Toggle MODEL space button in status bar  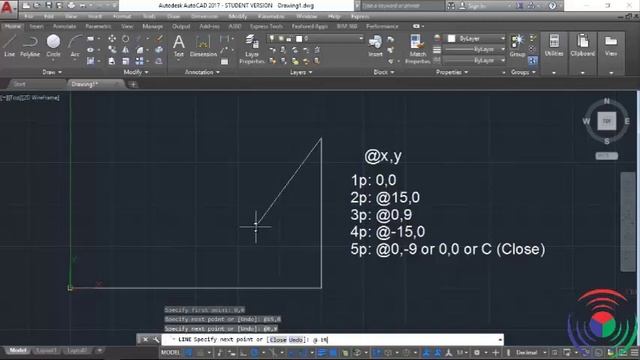[x=171, y=352]
